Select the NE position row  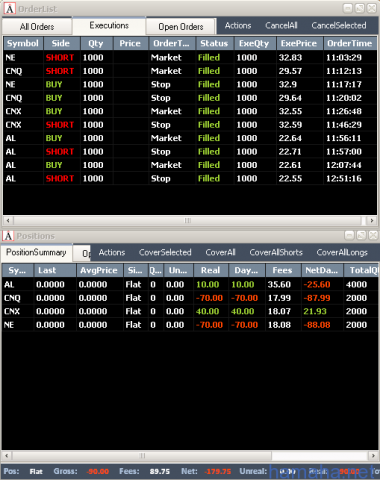click(190, 325)
